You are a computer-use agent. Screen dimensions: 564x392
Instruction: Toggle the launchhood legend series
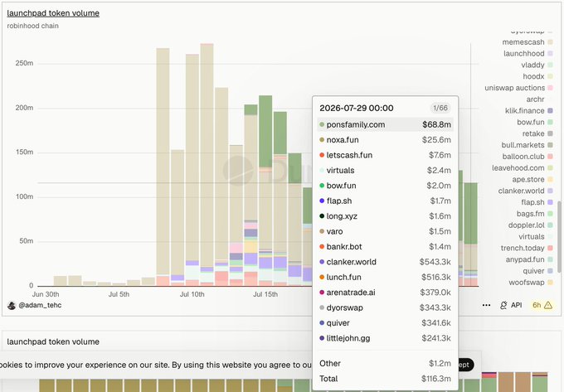click(528, 54)
